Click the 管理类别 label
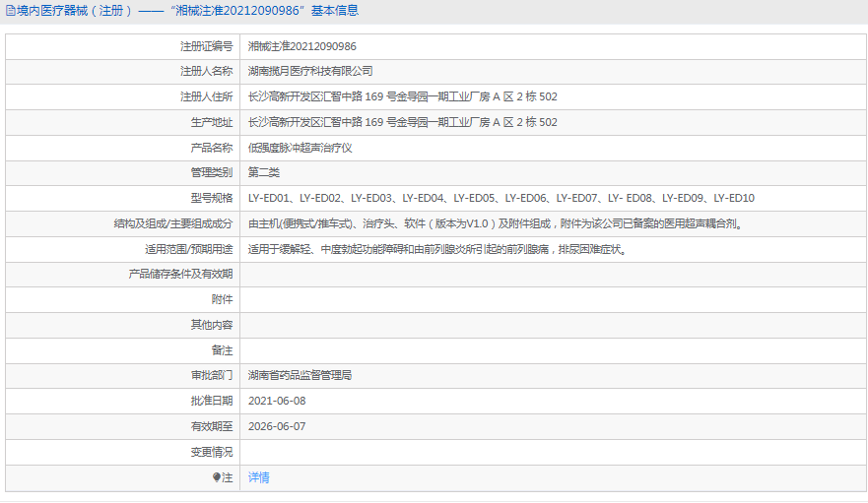This screenshot has width=868, height=503. pos(212,172)
